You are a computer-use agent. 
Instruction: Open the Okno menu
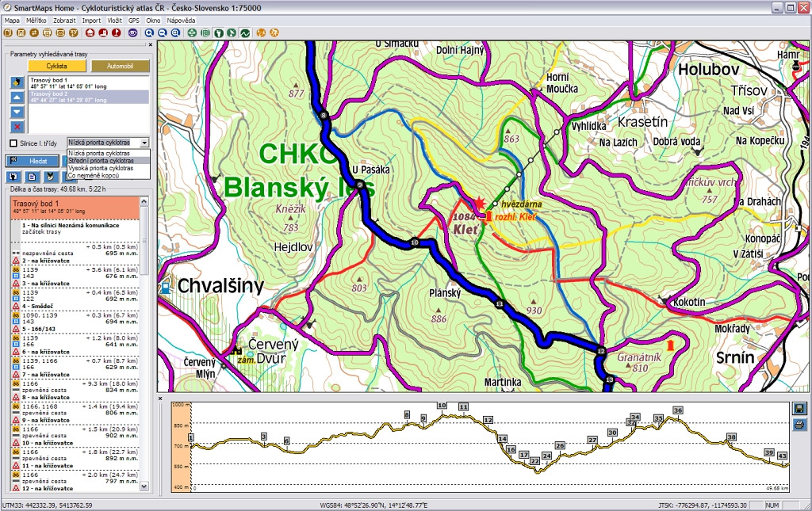tap(153, 21)
